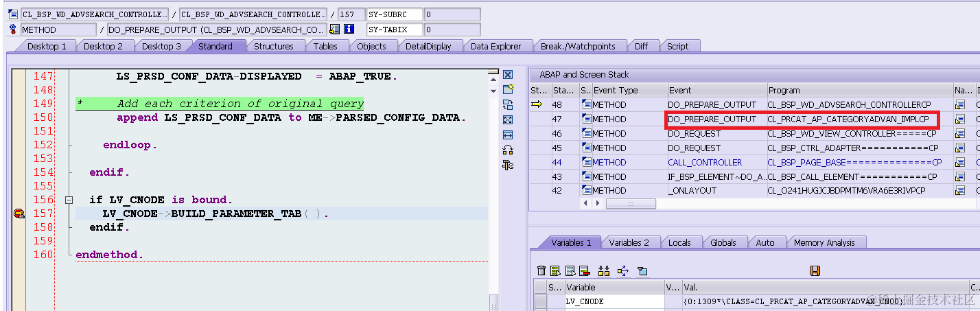Collapse the code block at line 156
This screenshot has width=980, height=311.
pyautogui.click(x=69, y=200)
